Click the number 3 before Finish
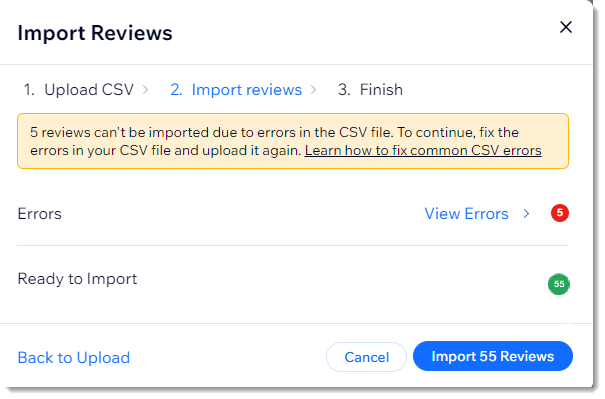This screenshot has height=399, width=605. click(344, 90)
